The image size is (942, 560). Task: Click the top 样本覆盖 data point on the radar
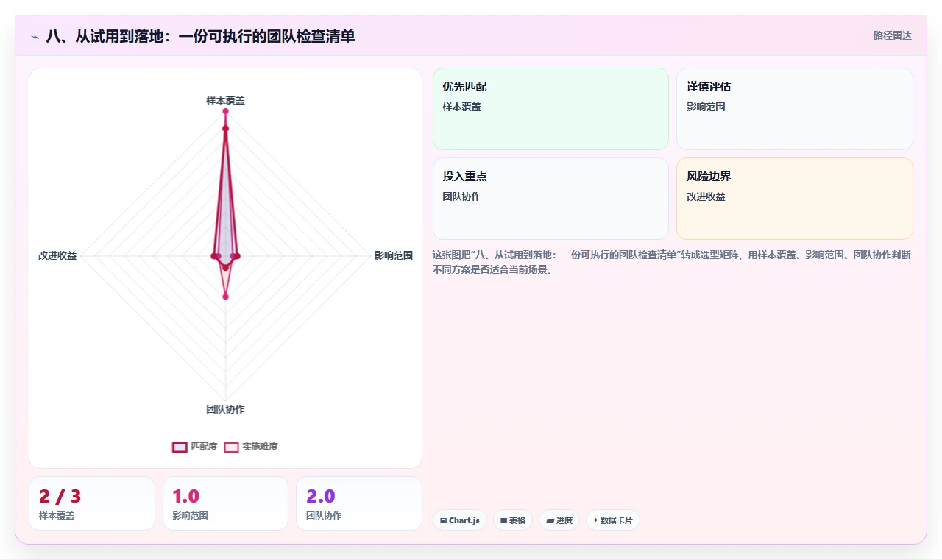(x=225, y=111)
